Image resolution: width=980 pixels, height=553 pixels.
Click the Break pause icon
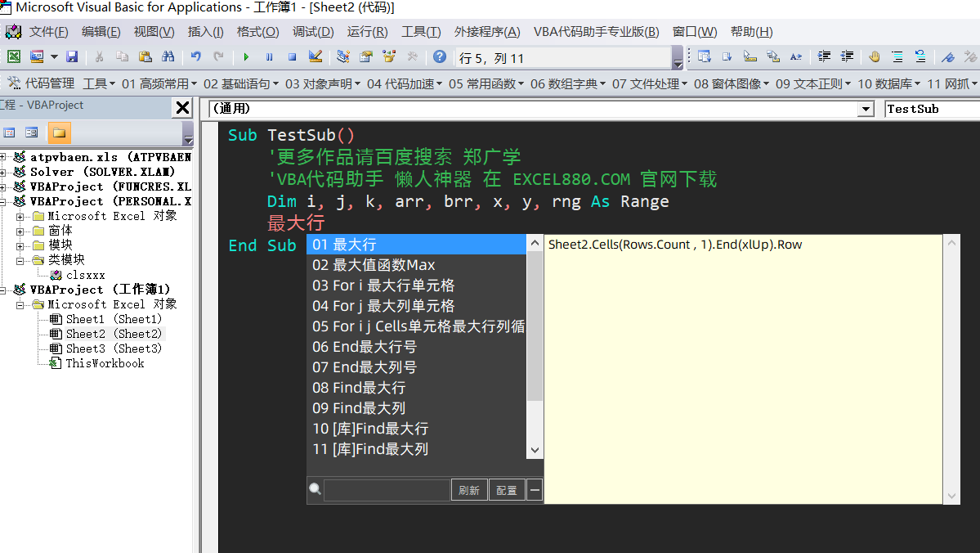pyautogui.click(x=270, y=57)
